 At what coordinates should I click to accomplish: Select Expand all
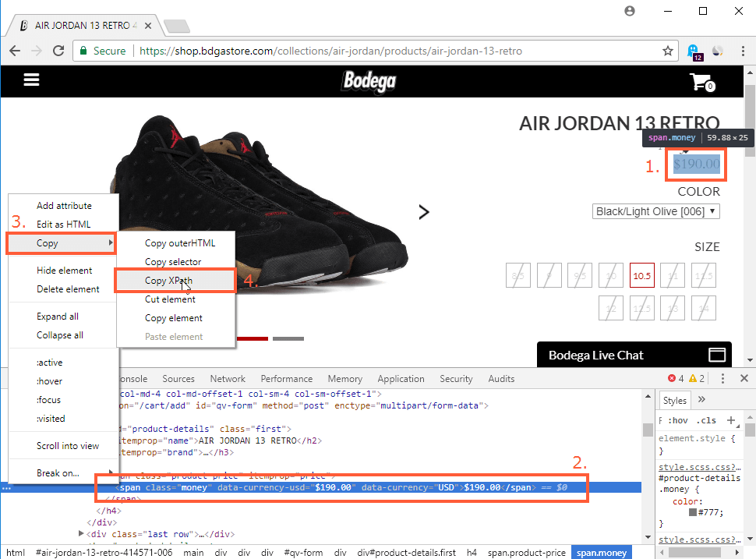[x=64, y=317]
